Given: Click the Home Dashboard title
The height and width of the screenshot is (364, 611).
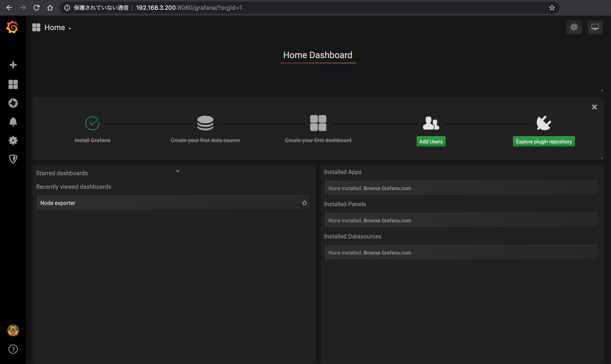Looking at the screenshot, I should (x=318, y=55).
